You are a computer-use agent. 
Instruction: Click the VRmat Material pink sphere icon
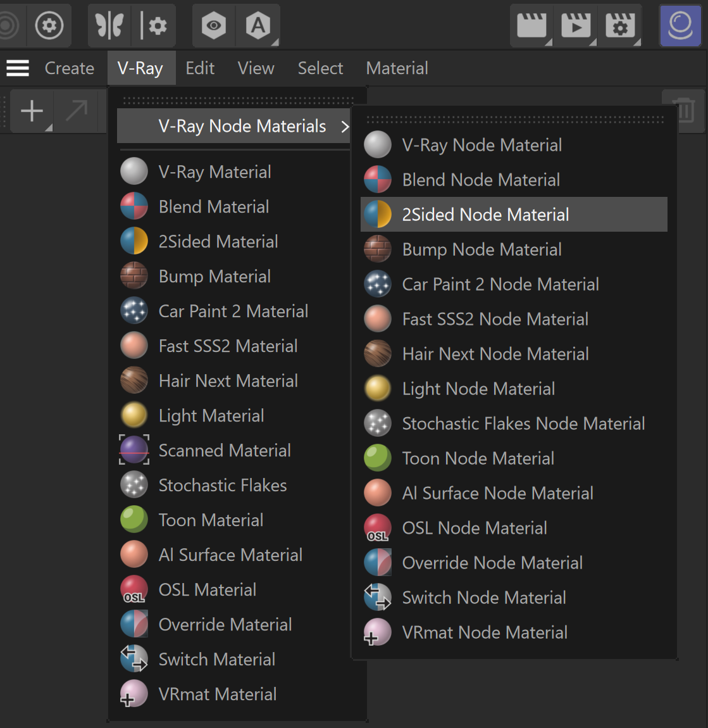pos(134,694)
